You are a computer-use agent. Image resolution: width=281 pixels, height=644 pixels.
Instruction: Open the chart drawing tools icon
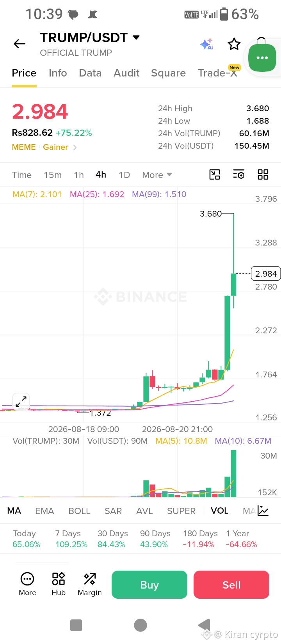(215, 174)
